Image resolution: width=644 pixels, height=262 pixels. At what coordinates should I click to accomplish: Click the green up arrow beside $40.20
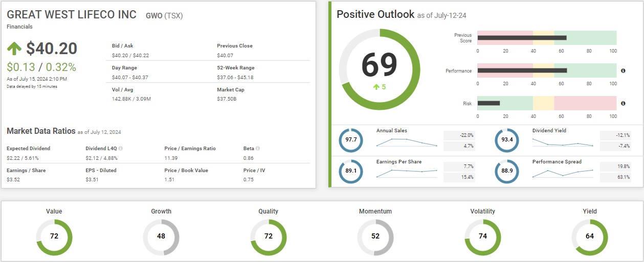click(x=14, y=49)
